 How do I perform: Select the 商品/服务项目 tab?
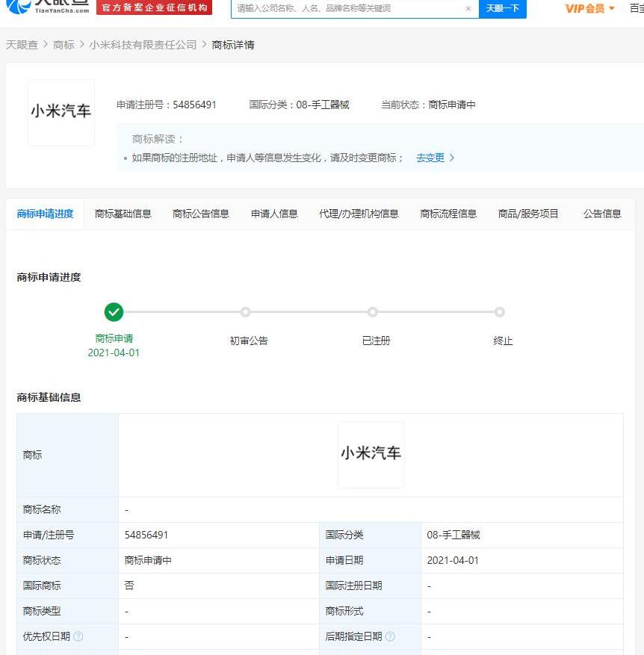pyautogui.click(x=528, y=214)
